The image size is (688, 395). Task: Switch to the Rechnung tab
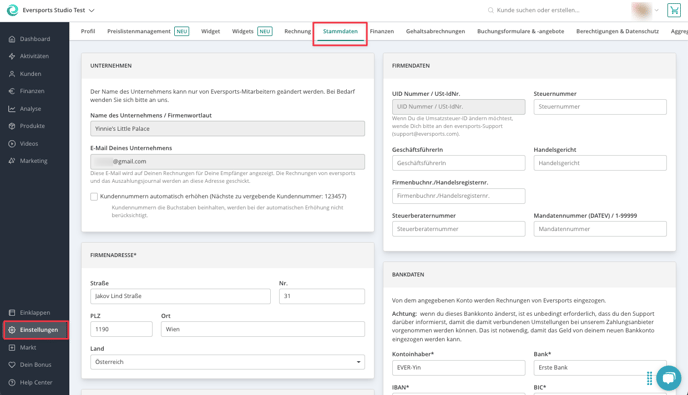(297, 31)
